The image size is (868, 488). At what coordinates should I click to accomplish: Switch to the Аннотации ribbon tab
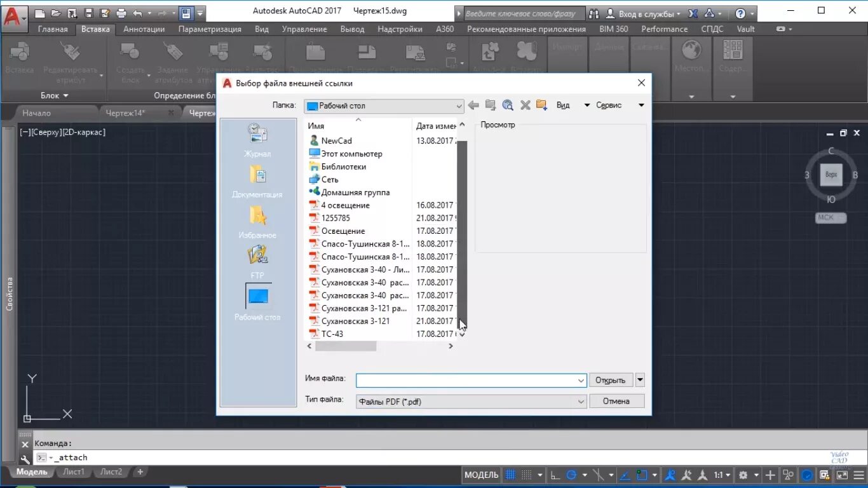tap(144, 29)
